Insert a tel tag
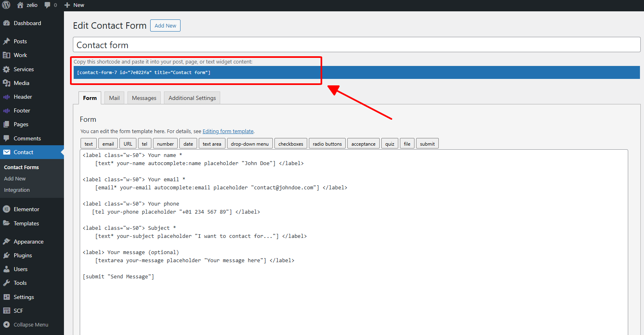Screen dimensions: 644x335 pos(145,144)
